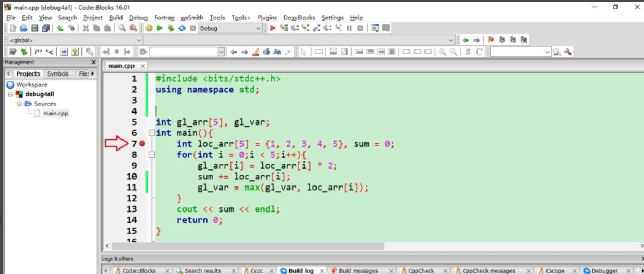
Task: Zoom in with magnifier plus icon
Action: [443, 52]
